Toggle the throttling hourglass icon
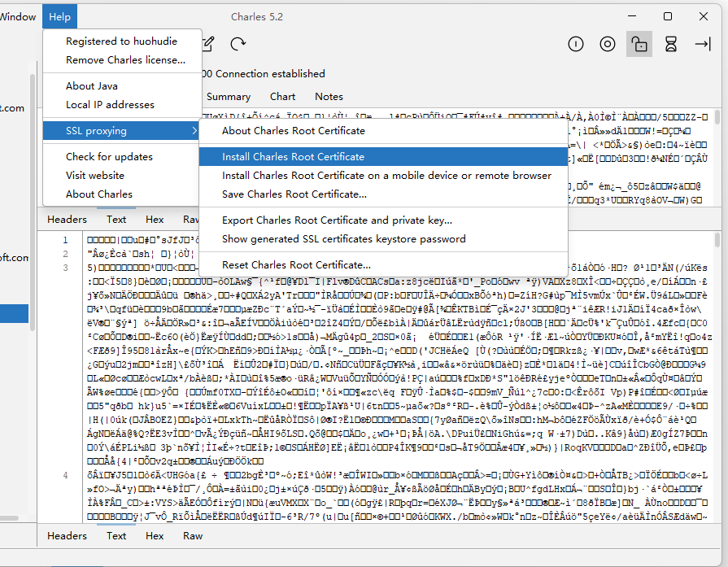The height and width of the screenshot is (567, 728). point(671,44)
